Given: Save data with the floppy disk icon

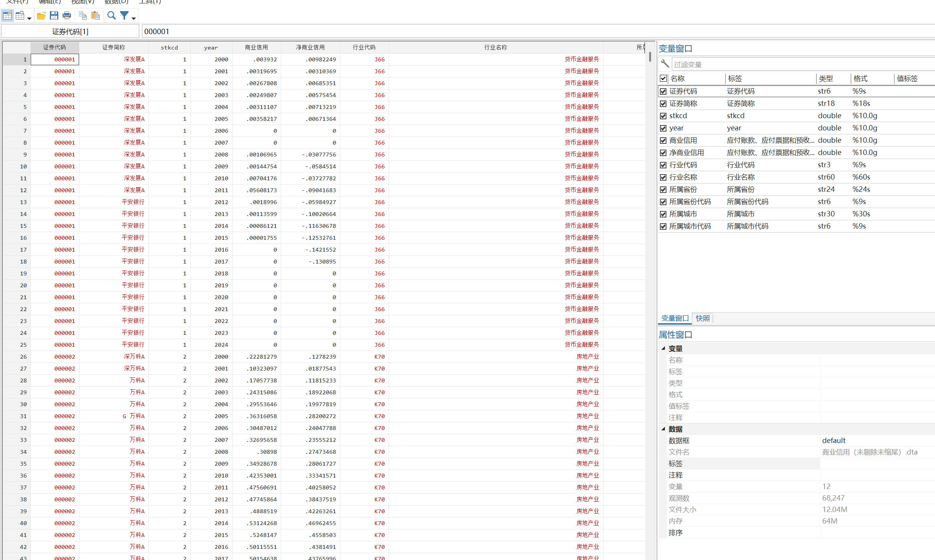Looking at the screenshot, I should 54,16.
